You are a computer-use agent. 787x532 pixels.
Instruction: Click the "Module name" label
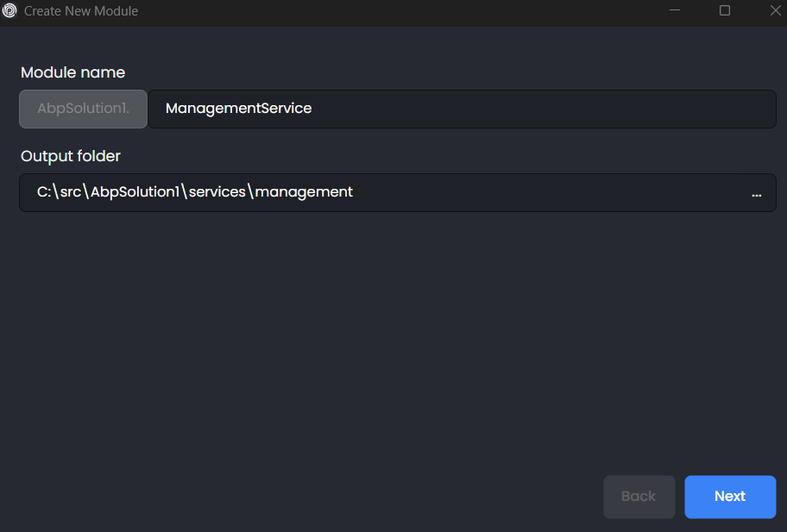(x=72, y=72)
